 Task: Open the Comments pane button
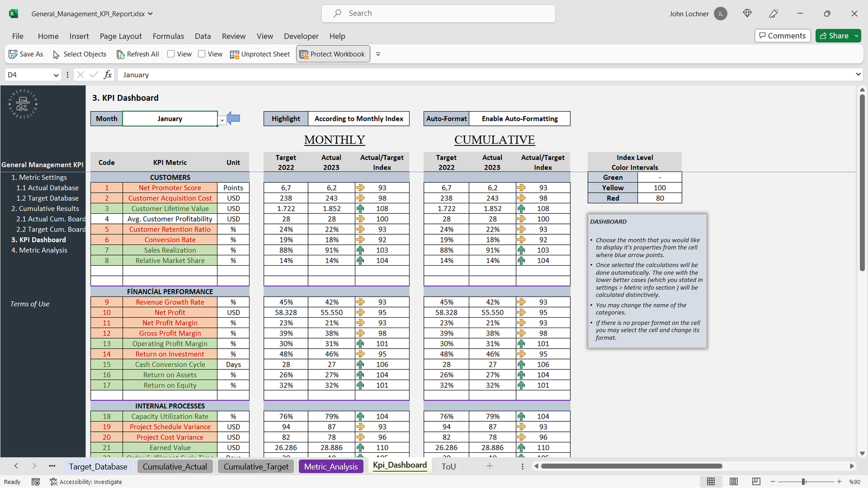782,36
